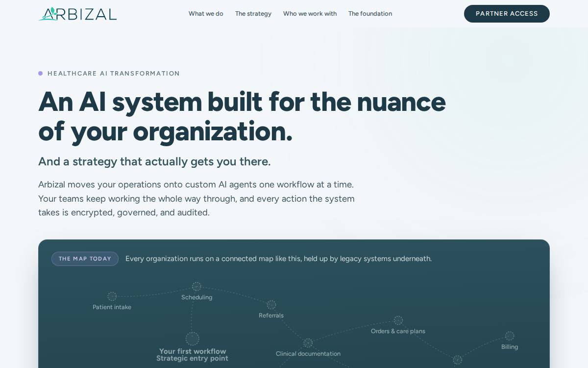This screenshot has height=368, width=588.
Task: Select the Clinical documentation node
Action: point(308,343)
